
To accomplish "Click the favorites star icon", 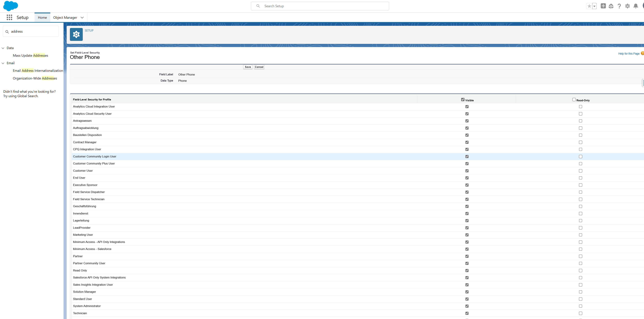I will (x=589, y=6).
